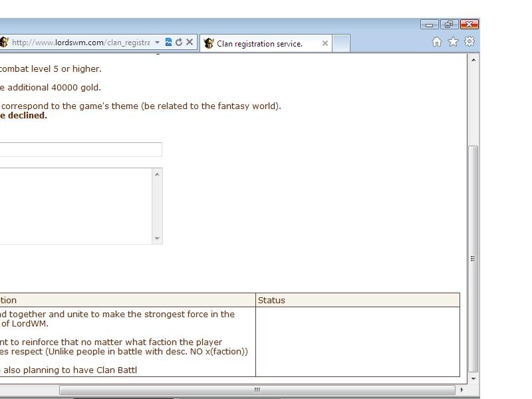Click the Stop loading X icon
532x399 pixels.
click(190, 43)
